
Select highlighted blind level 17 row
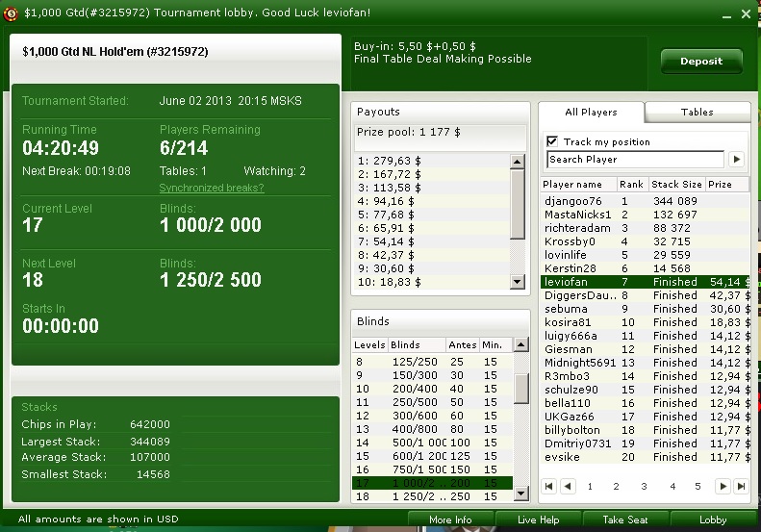click(x=432, y=483)
